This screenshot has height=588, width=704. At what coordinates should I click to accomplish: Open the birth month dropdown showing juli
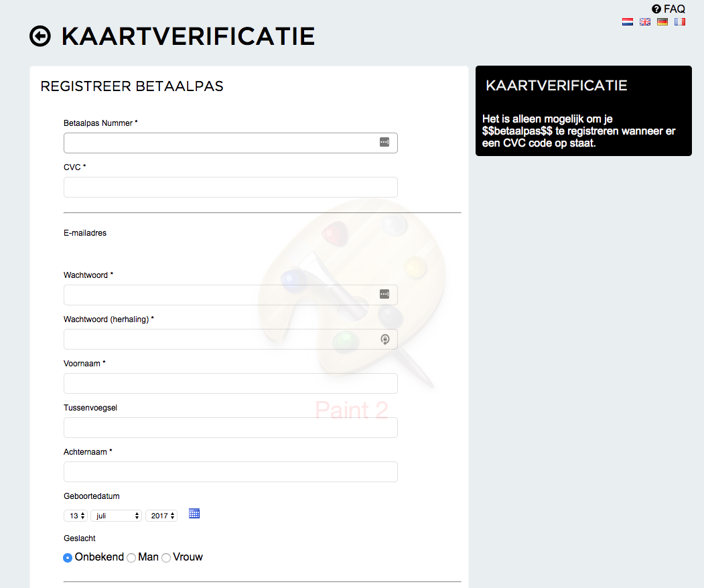tap(116, 516)
